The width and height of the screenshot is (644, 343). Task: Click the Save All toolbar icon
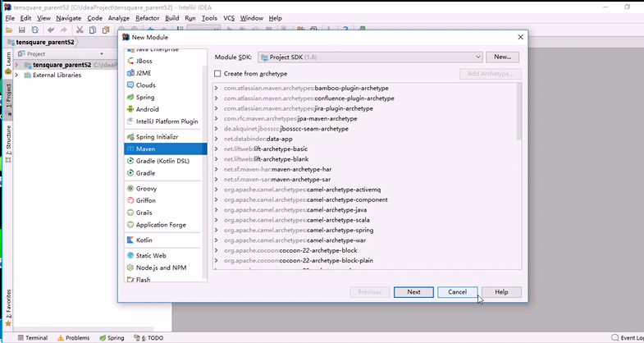click(22, 30)
